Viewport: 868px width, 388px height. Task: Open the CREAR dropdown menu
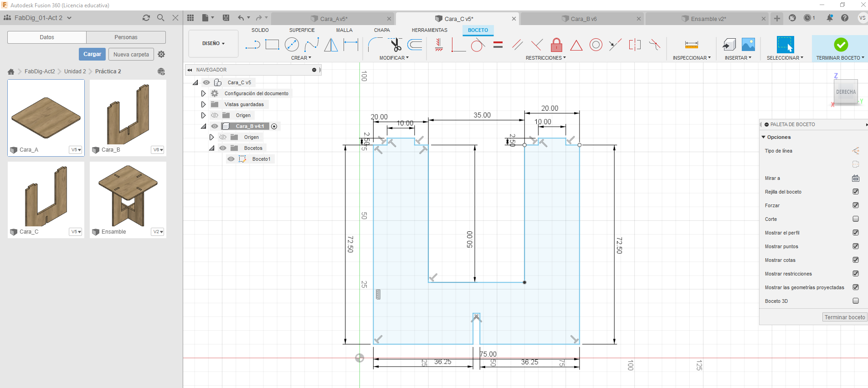(301, 58)
